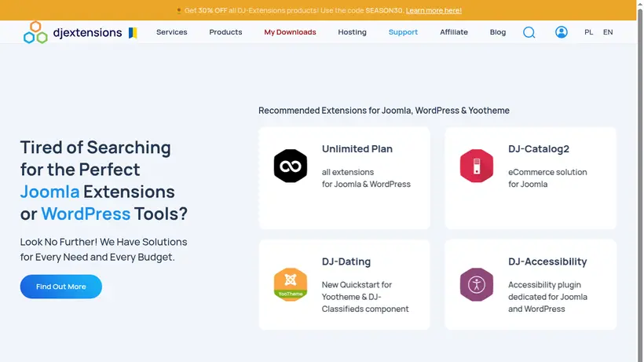
Task: Open the Hosting menu item
Action: pyautogui.click(x=352, y=32)
